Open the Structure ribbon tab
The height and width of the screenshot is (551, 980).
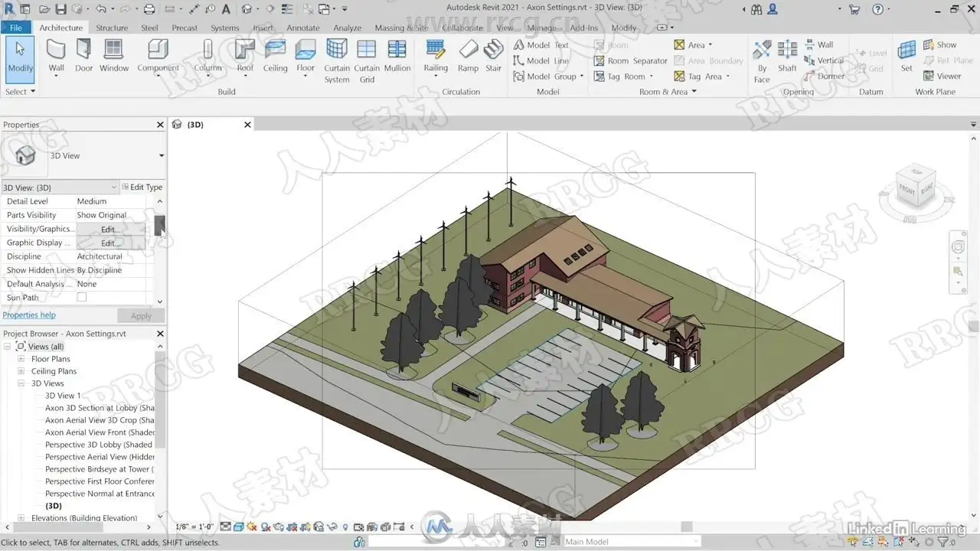[112, 28]
